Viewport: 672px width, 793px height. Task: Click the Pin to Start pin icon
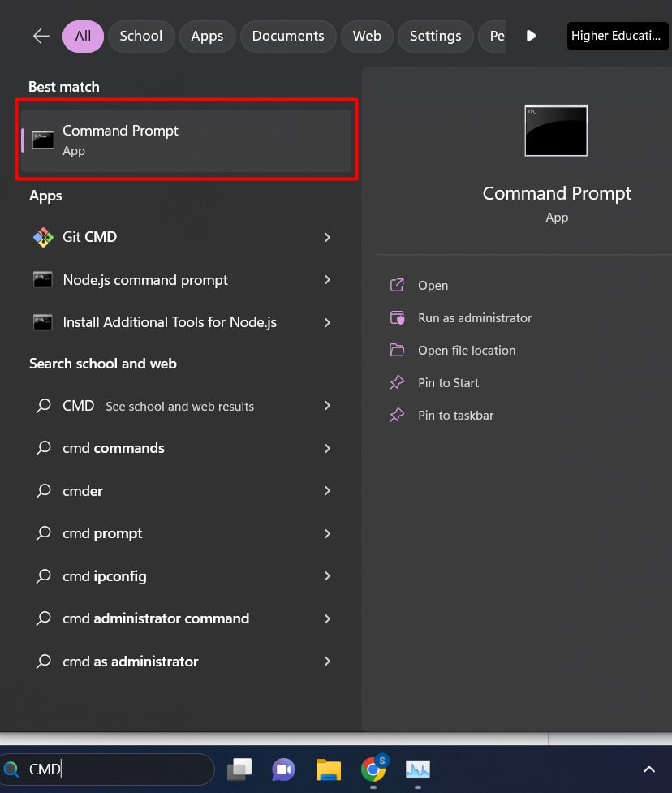click(397, 383)
